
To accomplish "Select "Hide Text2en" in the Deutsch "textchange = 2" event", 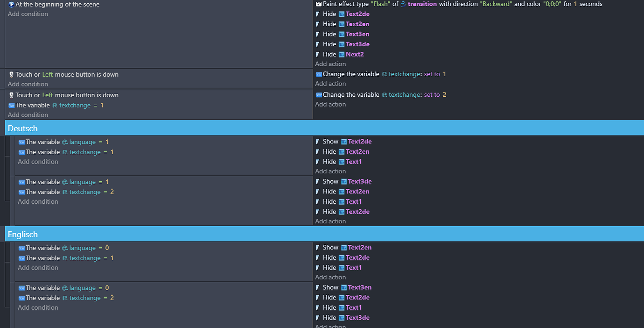I will click(343, 192).
